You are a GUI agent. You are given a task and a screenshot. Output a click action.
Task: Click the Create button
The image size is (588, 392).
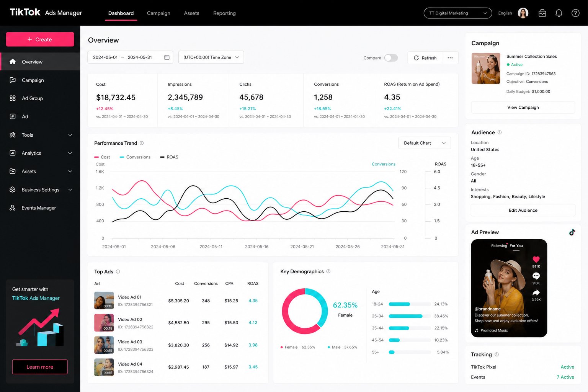click(40, 39)
